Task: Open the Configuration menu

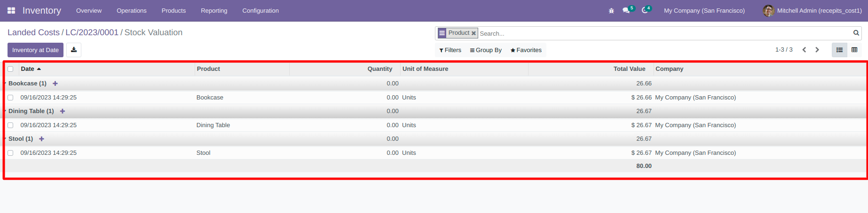Action: (x=260, y=10)
